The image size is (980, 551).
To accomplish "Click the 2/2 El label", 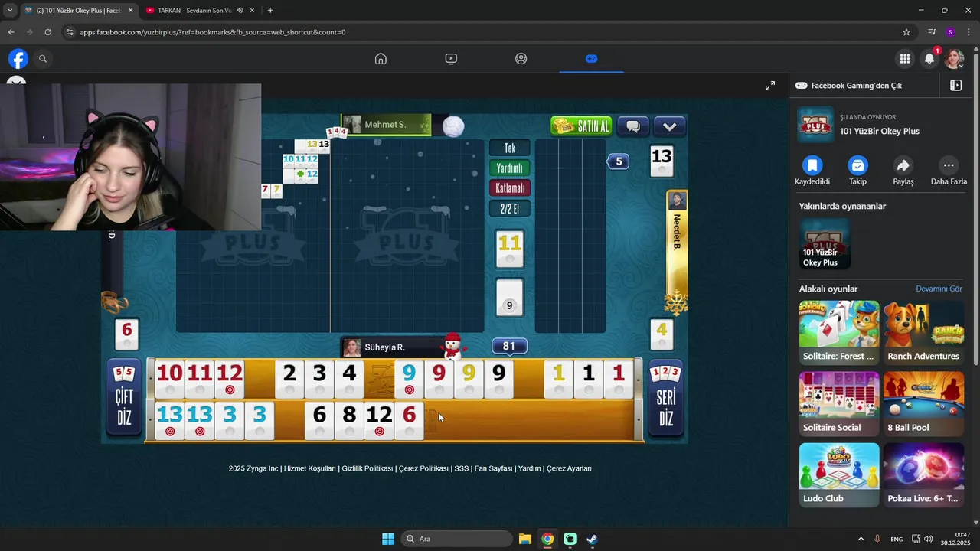I will coord(510,208).
